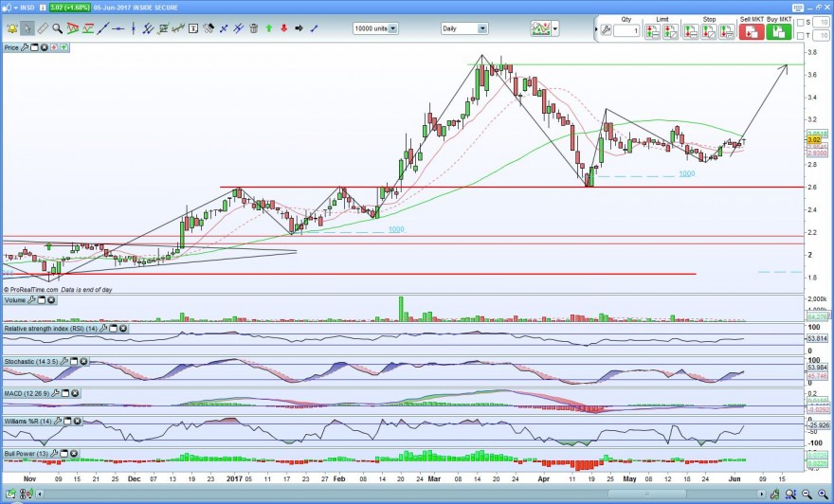Click the second Limit order button

[671, 32]
